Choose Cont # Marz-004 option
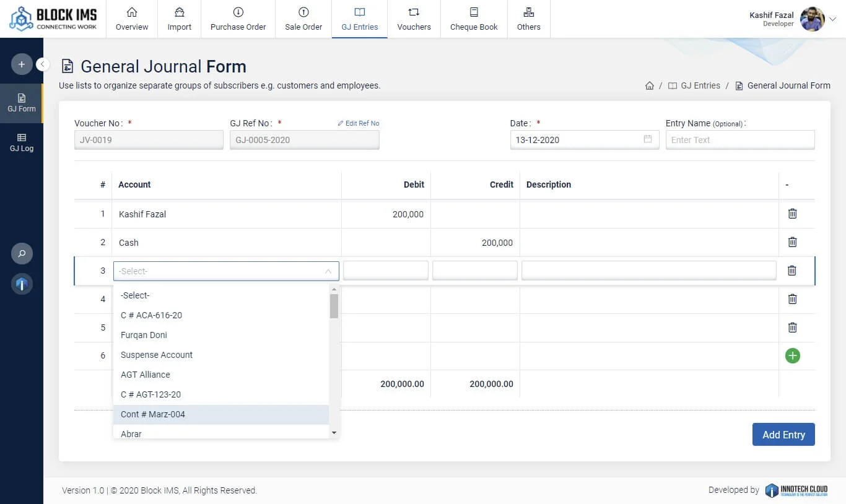The image size is (846, 504). click(x=153, y=414)
